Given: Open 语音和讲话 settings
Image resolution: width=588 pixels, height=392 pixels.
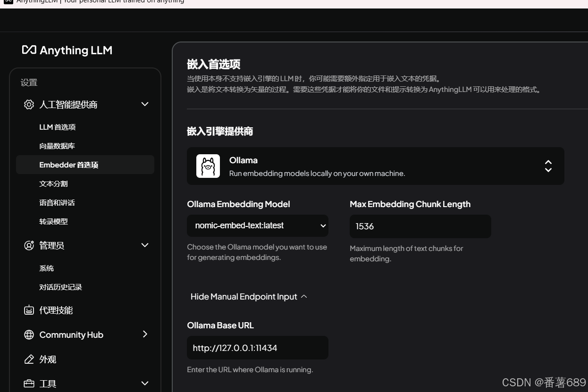Looking at the screenshot, I should tap(57, 202).
